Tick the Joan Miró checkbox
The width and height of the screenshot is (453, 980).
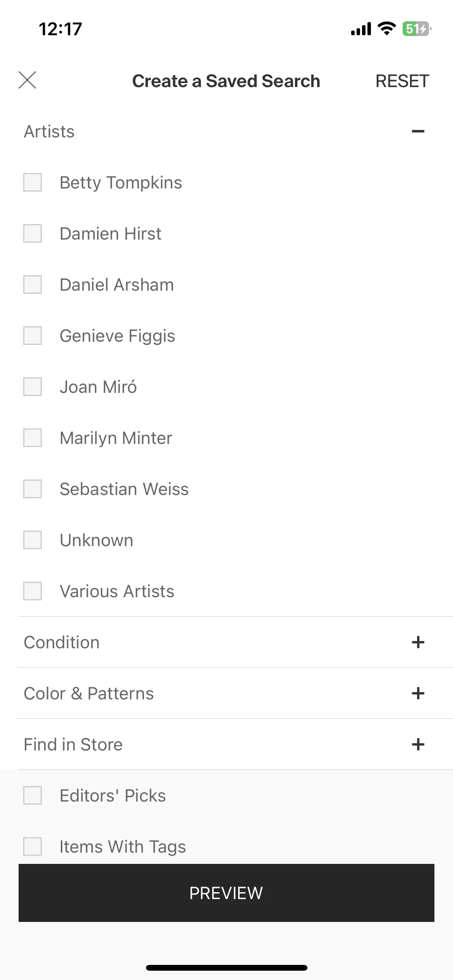pyautogui.click(x=33, y=387)
